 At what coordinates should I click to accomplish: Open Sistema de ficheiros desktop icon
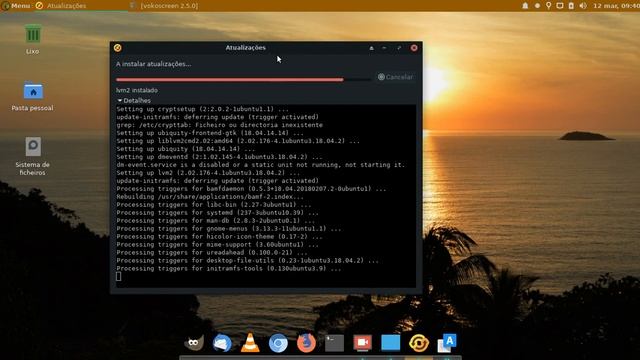coord(33,156)
